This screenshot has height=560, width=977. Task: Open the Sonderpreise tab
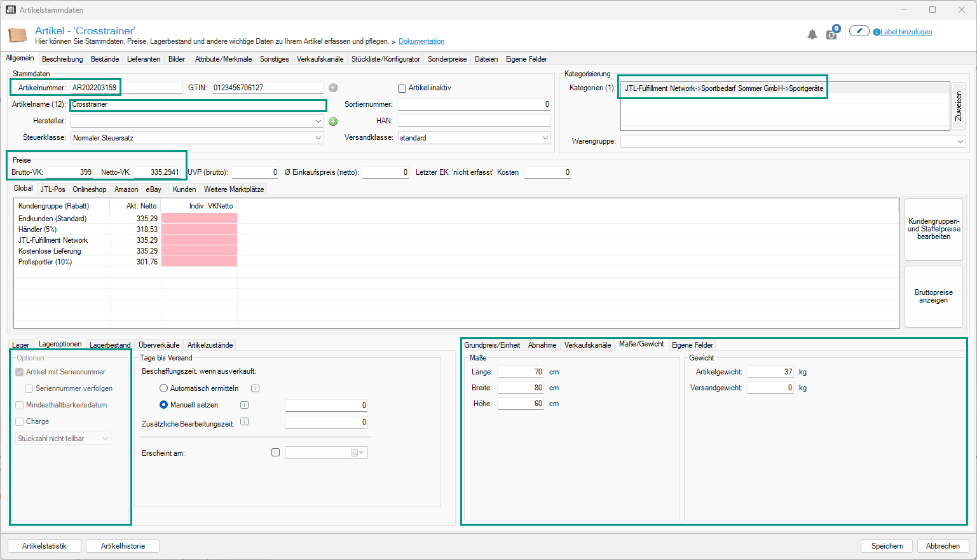[x=447, y=59]
